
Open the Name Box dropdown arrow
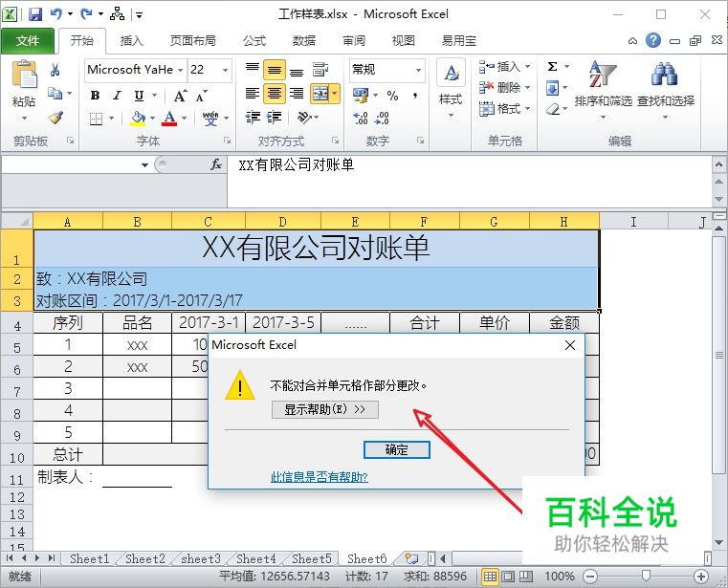tap(144, 164)
